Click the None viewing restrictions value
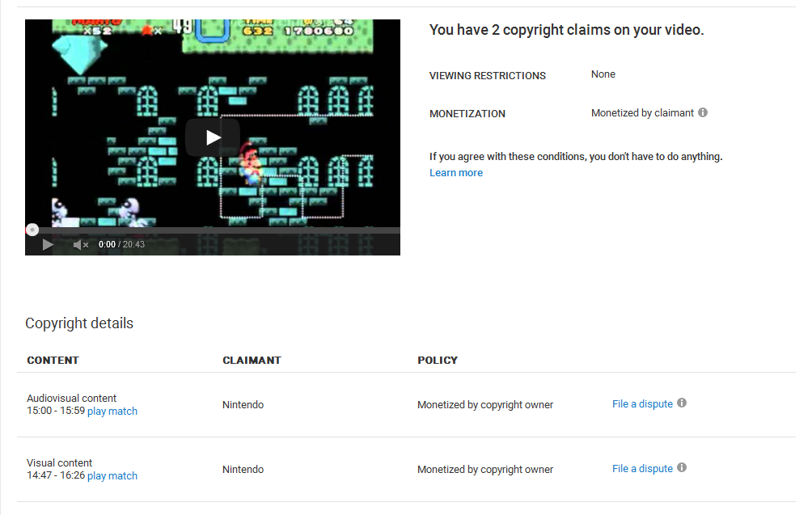 603,74
